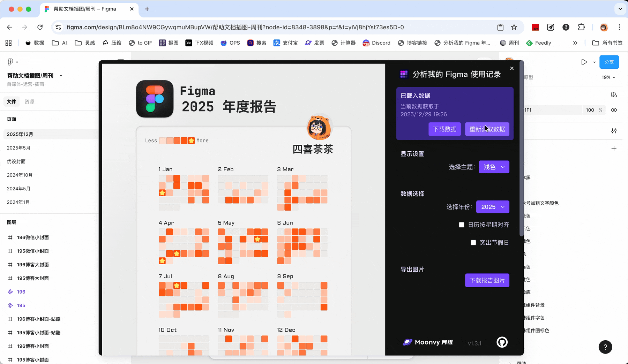The height and width of the screenshot is (364, 628).
Task: Open the 2025 year dropdown
Action: coord(492,207)
